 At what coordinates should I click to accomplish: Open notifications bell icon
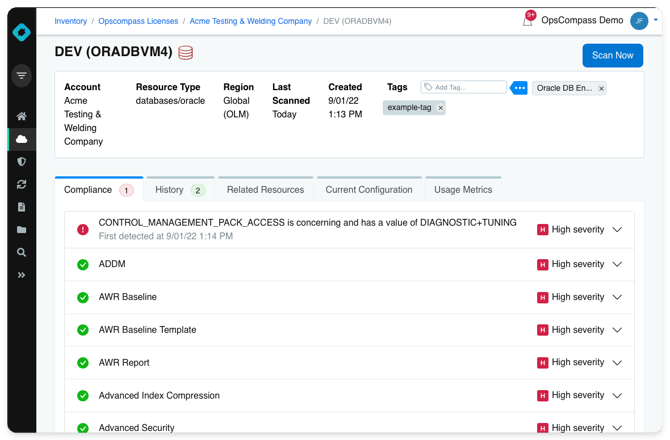point(528,20)
